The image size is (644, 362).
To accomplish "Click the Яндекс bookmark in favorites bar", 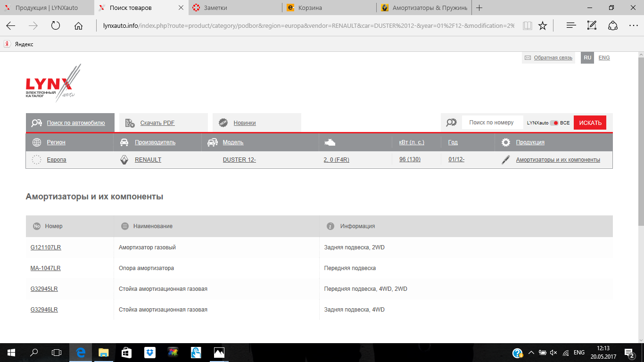I will tap(19, 44).
